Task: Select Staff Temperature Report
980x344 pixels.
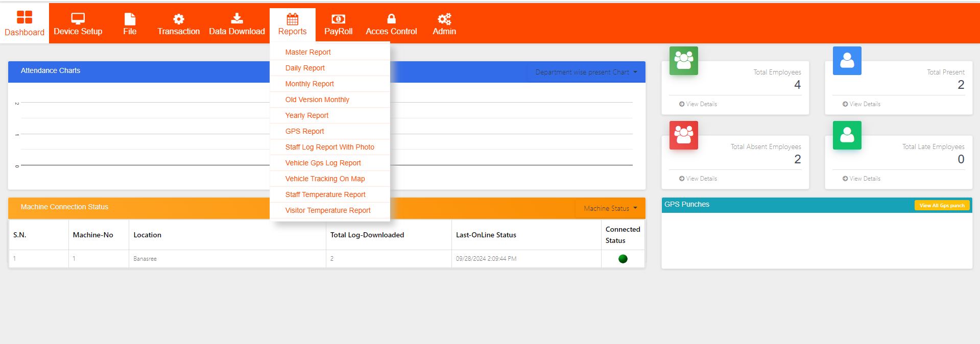Action: pos(325,194)
